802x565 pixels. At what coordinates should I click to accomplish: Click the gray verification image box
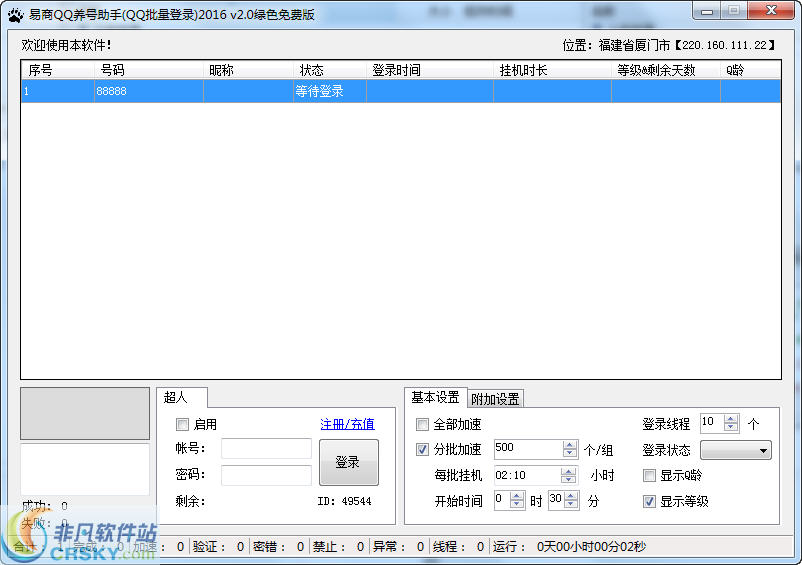[x=85, y=413]
